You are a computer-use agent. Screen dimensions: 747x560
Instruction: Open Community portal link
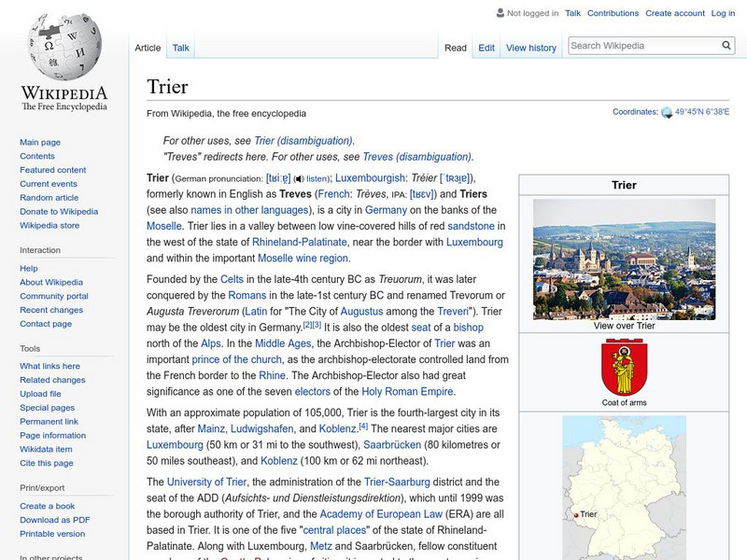click(x=54, y=296)
